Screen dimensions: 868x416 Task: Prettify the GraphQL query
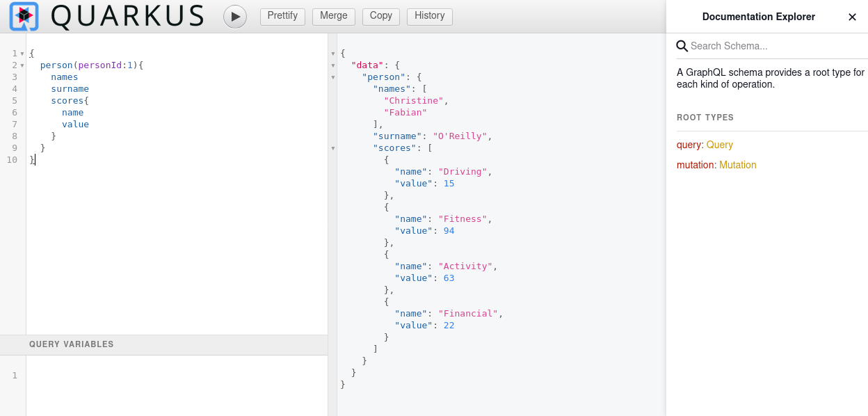tap(282, 16)
